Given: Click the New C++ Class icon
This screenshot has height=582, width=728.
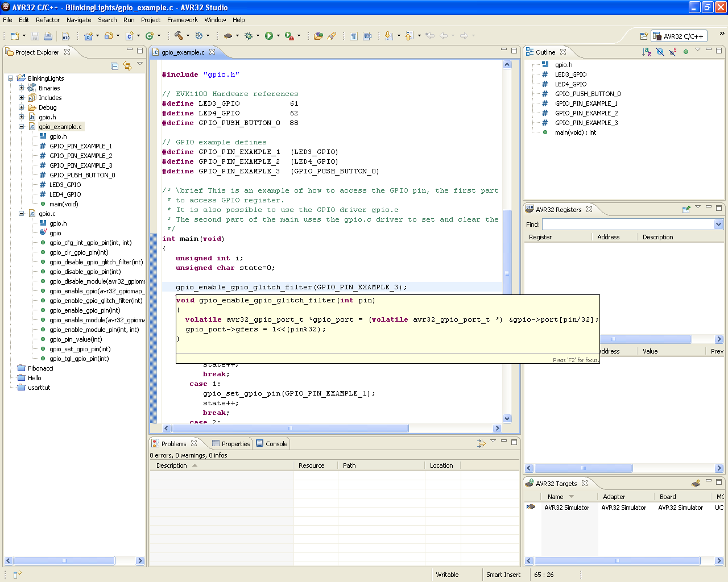Looking at the screenshot, I should click(x=150, y=36).
